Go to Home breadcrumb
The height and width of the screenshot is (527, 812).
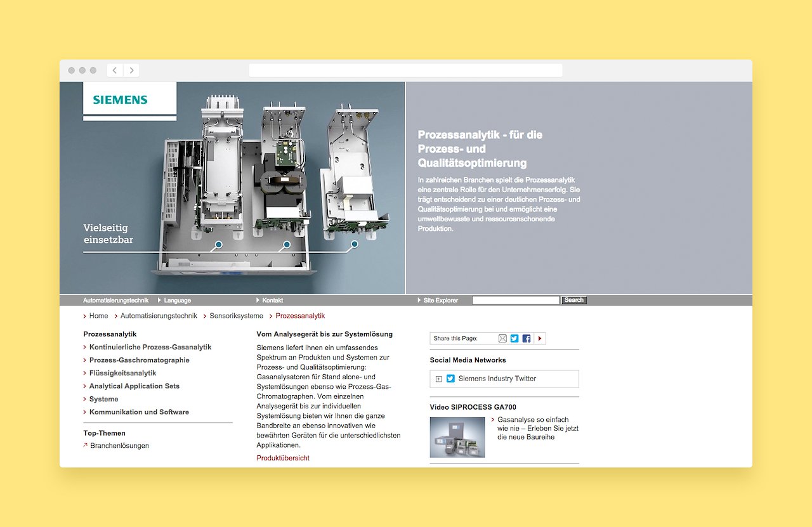(x=98, y=316)
